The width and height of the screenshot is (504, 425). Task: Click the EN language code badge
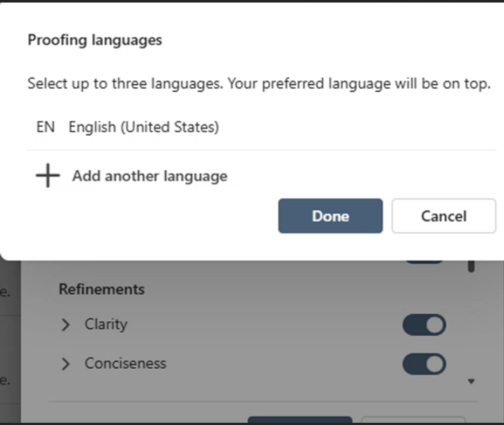click(46, 127)
